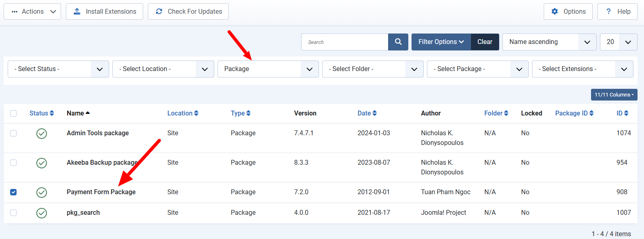Sort table by Package ID column
Screen dimensions: 644x239
pyautogui.click(x=574, y=113)
